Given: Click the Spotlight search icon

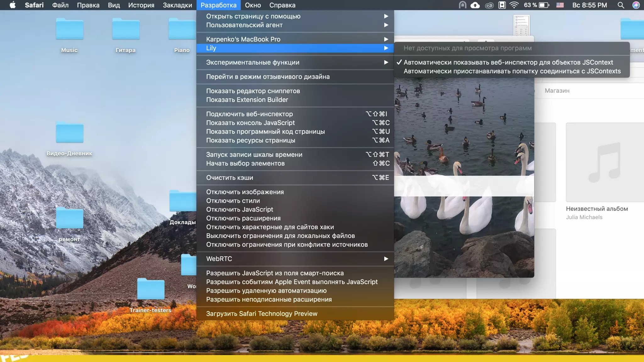Looking at the screenshot, I should 621,5.
